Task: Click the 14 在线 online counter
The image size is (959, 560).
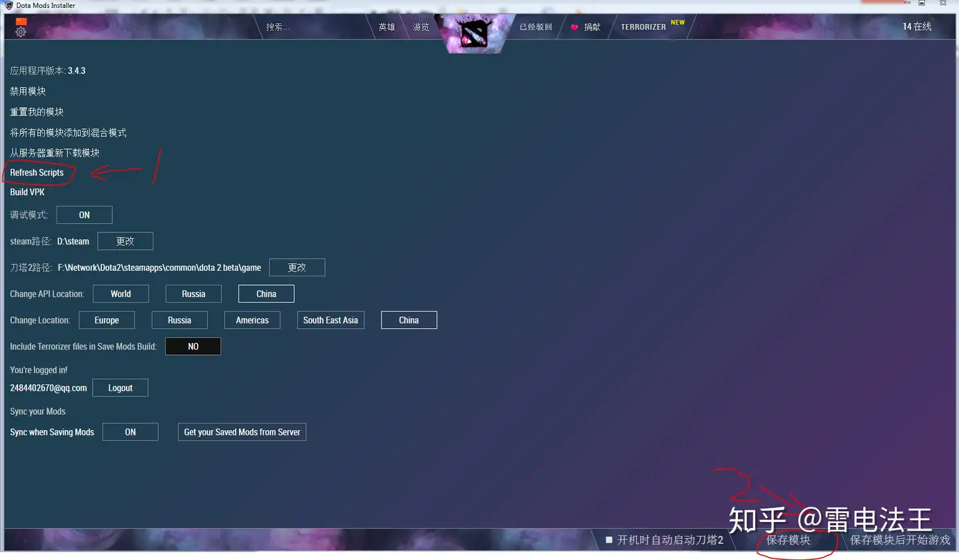Action: 917,27
